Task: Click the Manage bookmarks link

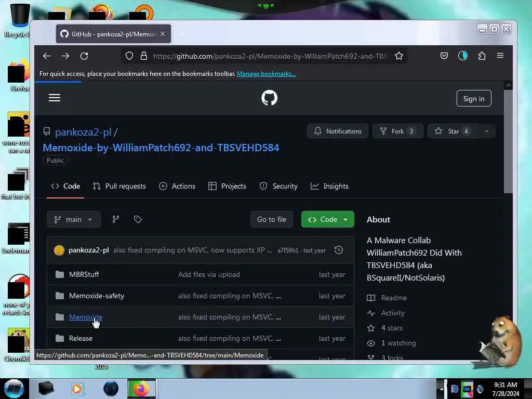Action: (x=267, y=74)
